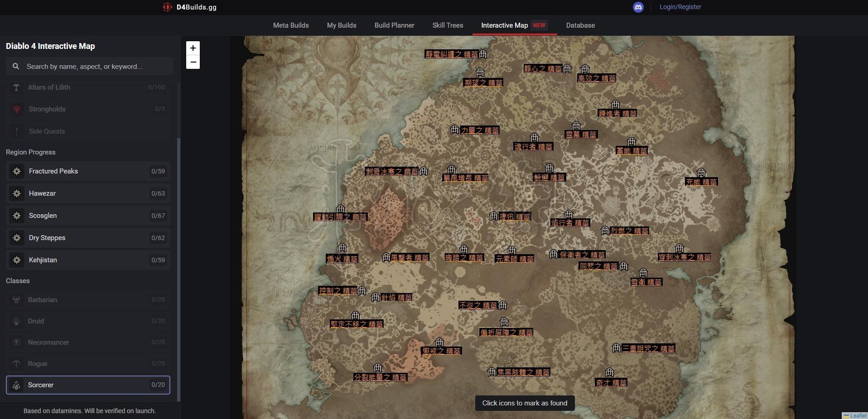Click the dungeon icon above 焰行者精華
This screenshot has height=419, width=868.
[x=569, y=214]
